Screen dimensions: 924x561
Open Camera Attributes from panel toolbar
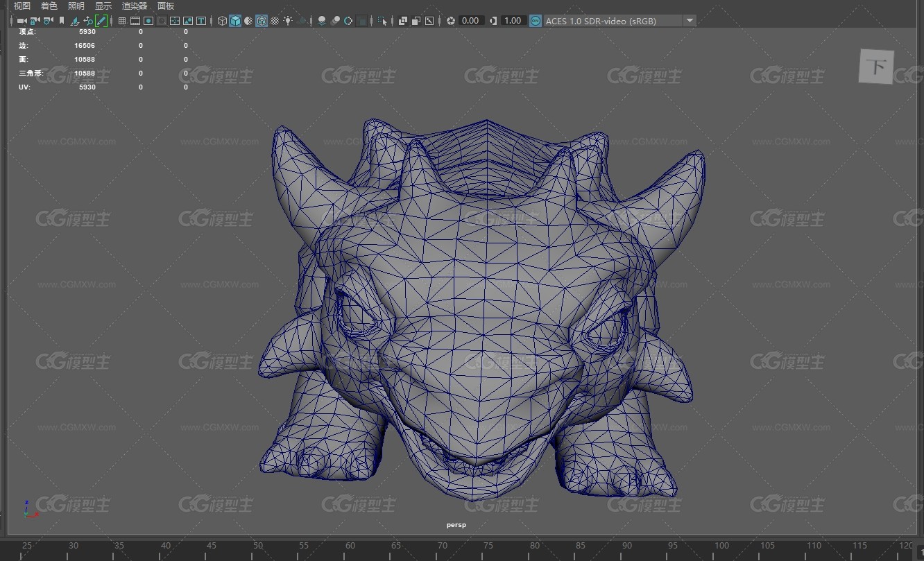[x=49, y=21]
